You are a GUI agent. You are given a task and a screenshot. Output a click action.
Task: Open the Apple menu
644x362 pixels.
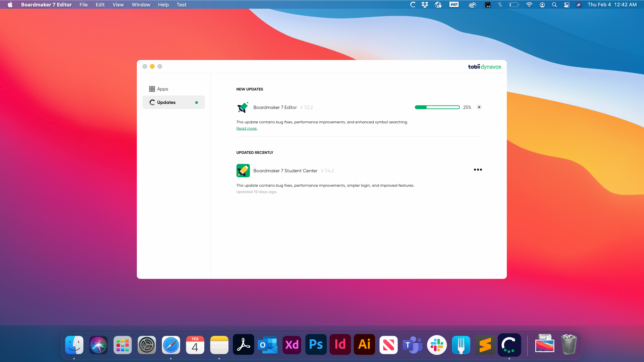10,5
